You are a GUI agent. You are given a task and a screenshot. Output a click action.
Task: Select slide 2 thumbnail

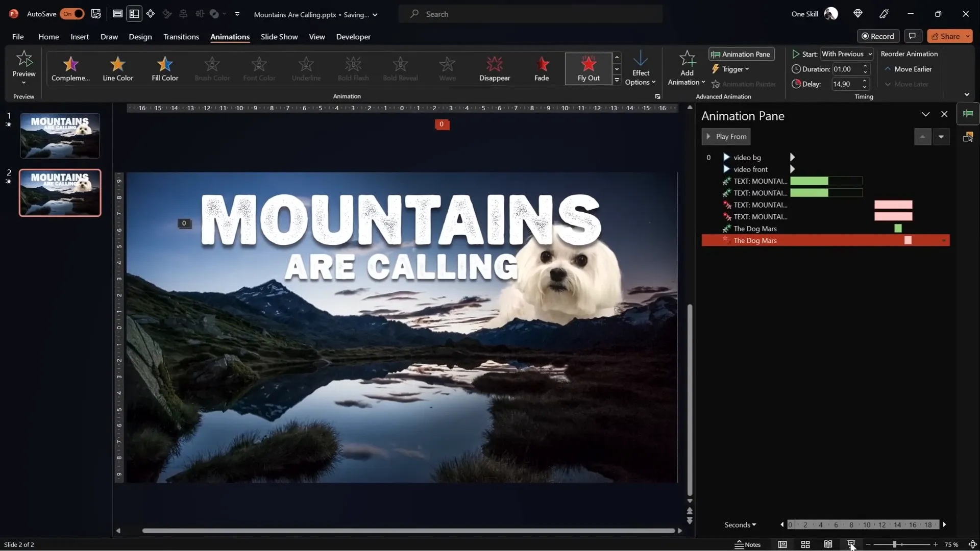[60, 193]
